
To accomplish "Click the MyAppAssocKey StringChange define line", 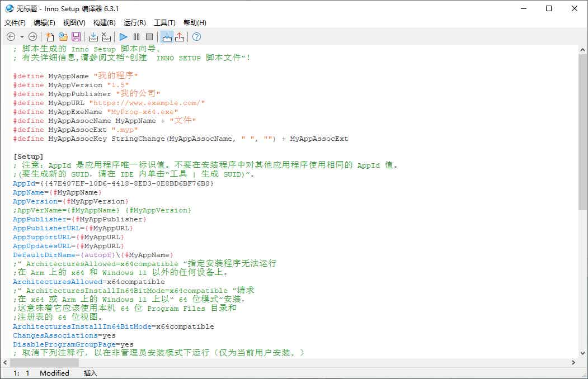I will tap(180, 139).
